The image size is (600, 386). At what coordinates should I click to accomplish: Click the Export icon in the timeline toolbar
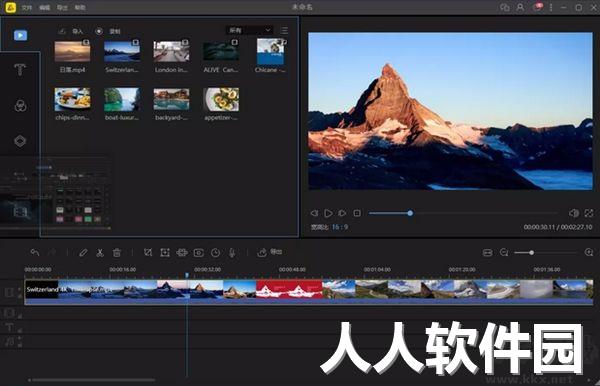[262, 252]
